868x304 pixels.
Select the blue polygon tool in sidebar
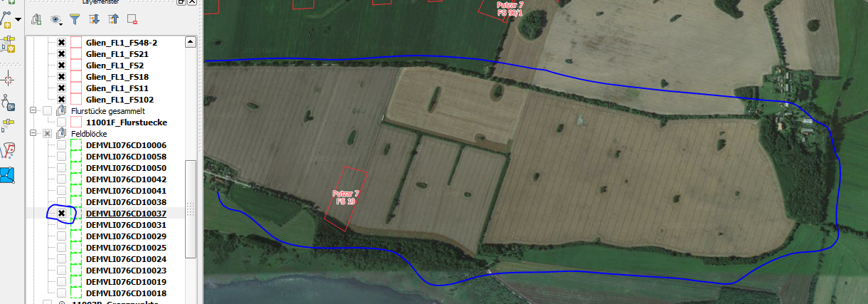pyautogui.click(x=9, y=174)
